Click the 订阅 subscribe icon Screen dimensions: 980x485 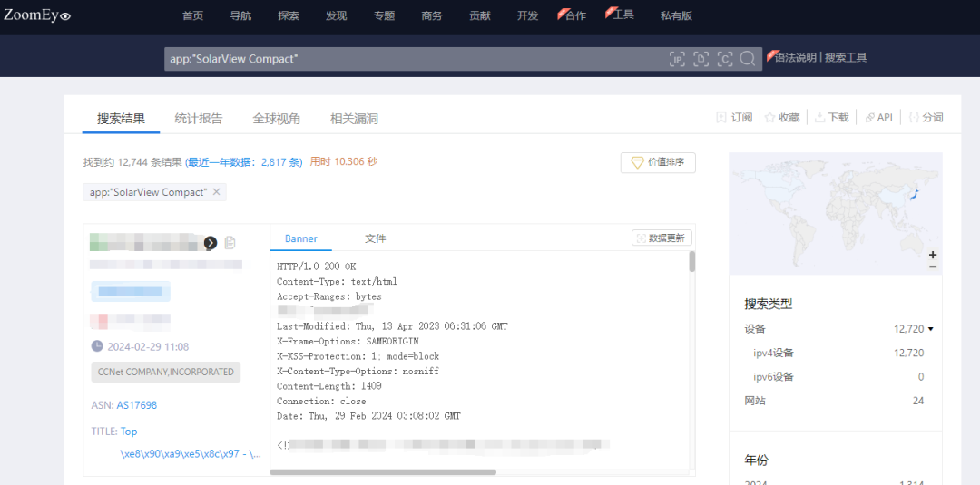tap(720, 117)
